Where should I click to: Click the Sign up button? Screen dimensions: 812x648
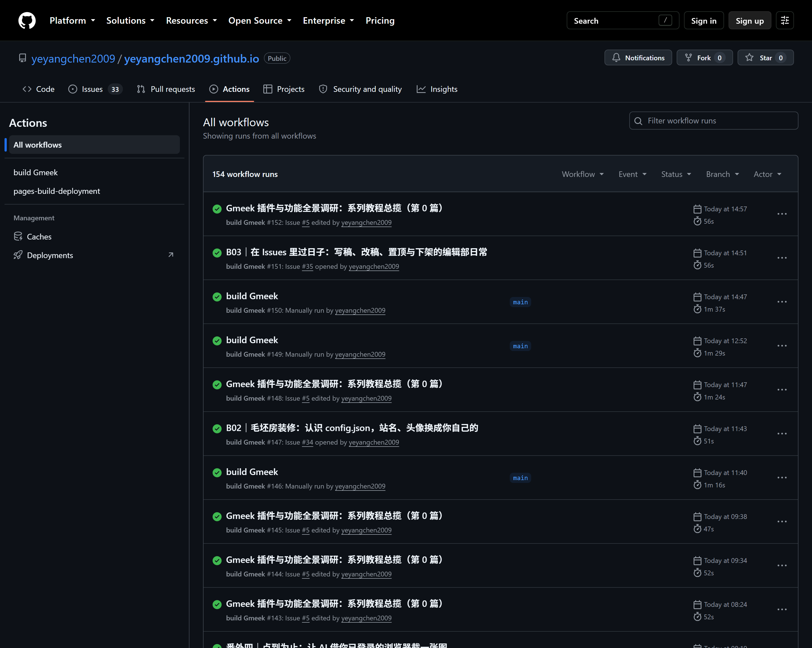click(x=749, y=21)
